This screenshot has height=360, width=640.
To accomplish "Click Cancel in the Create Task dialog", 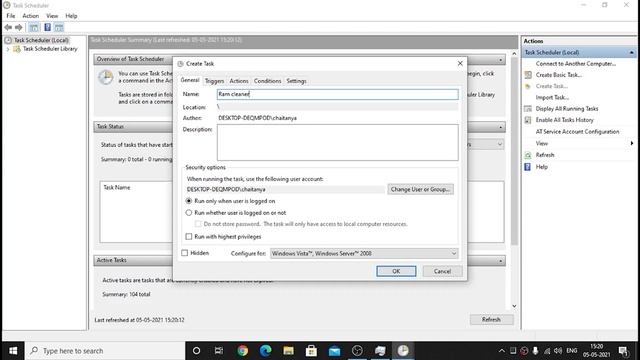I will (x=442, y=271).
